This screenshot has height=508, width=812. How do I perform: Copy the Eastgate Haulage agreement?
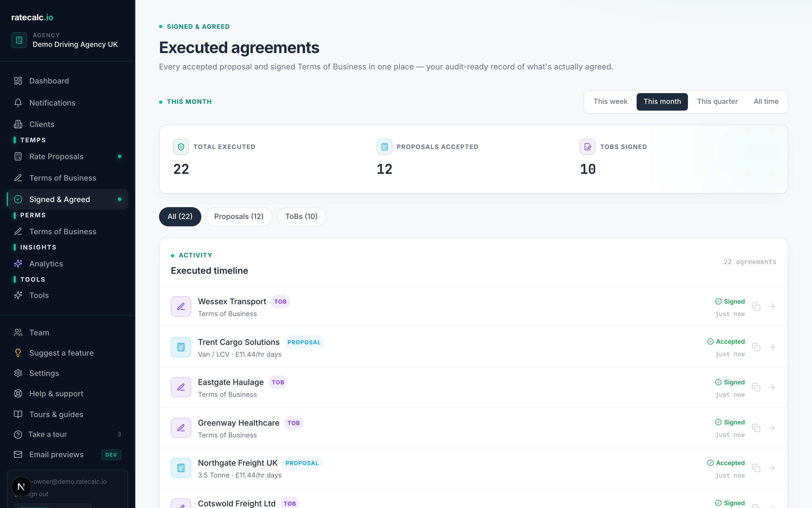(756, 387)
